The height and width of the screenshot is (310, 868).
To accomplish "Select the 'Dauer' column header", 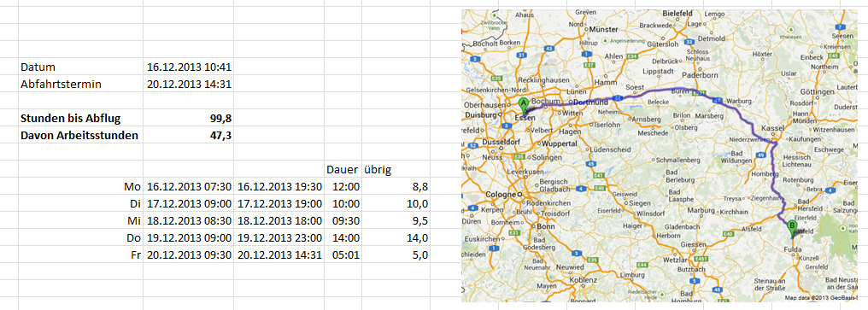I will tap(343, 170).
